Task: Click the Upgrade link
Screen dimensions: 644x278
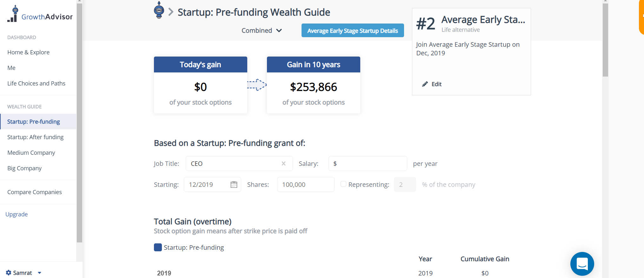Action: click(17, 214)
